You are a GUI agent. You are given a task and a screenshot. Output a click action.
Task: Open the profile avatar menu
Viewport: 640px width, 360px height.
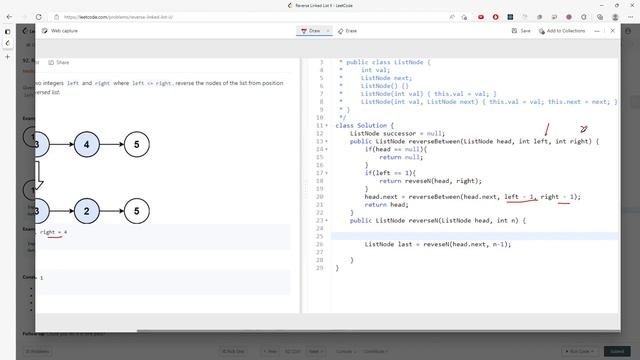coord(615,17)
